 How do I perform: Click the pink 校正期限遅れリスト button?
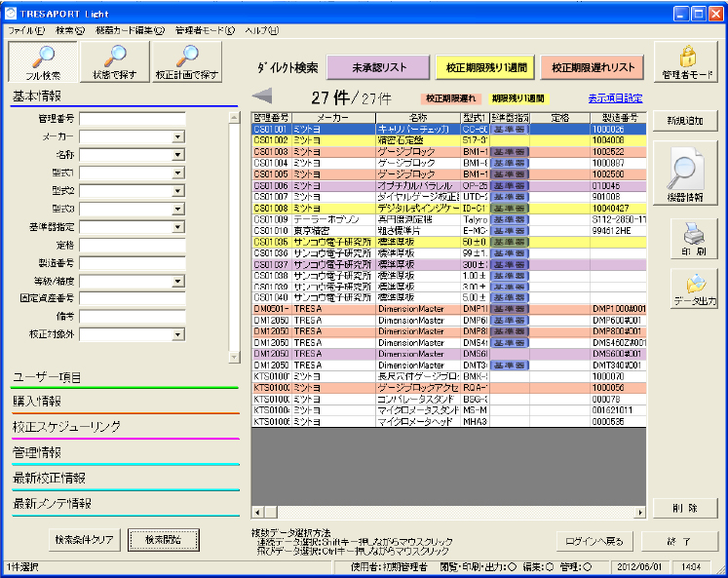(x=593, y=67)
